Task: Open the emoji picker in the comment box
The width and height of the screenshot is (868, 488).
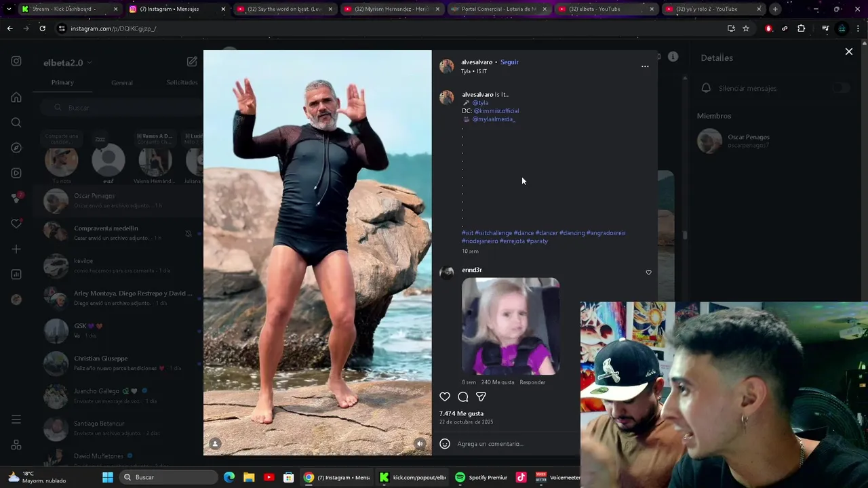Action: (445, 444)
